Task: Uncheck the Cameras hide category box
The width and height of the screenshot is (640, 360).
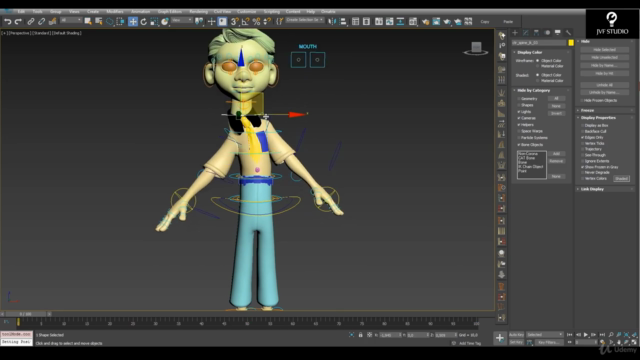Action: pyautogui.click(x=519, y=118)
